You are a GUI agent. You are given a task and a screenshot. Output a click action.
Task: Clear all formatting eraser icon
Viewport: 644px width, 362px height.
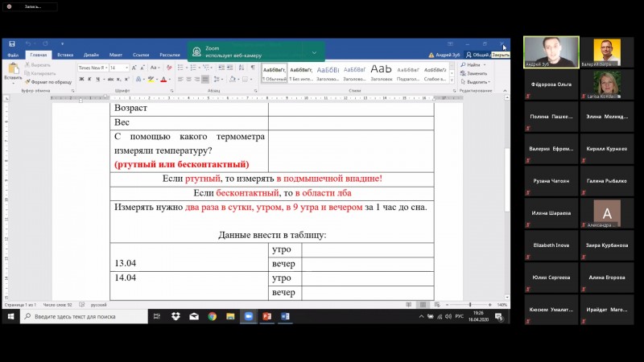169,68
